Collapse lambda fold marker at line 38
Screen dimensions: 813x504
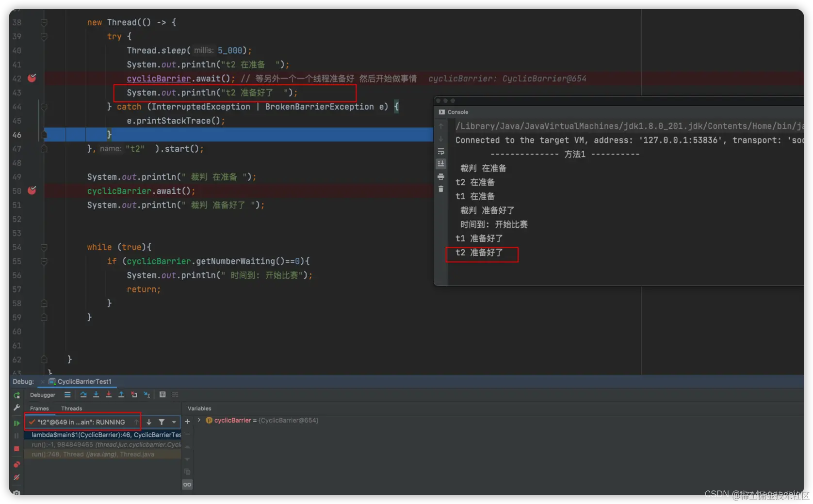[44, 22]
